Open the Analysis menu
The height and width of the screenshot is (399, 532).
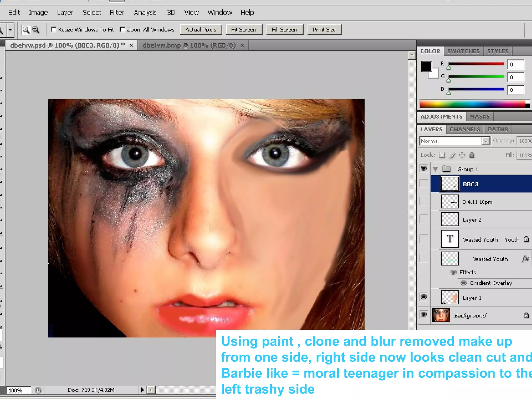click(145, 12)
